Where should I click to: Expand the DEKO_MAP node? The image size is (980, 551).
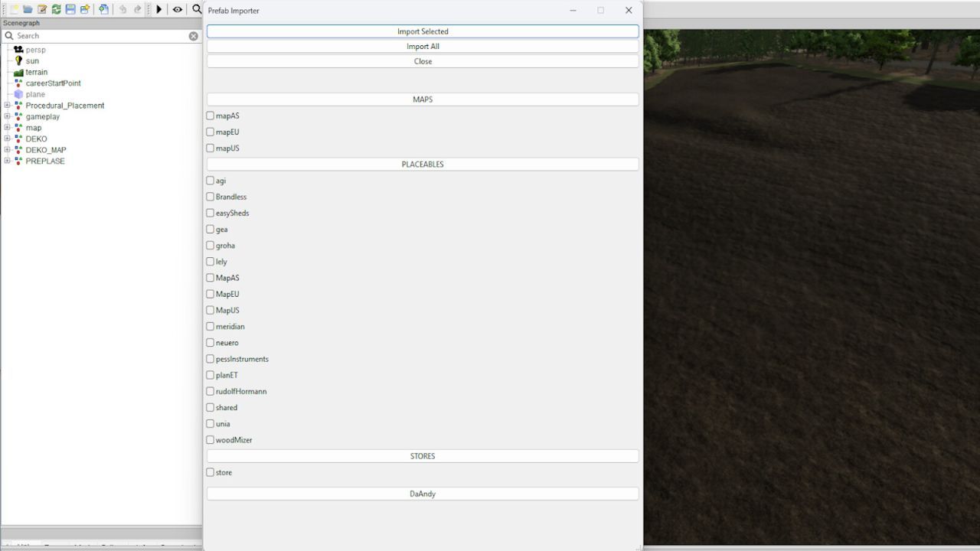pyautogui.click(x=7, y=150)
